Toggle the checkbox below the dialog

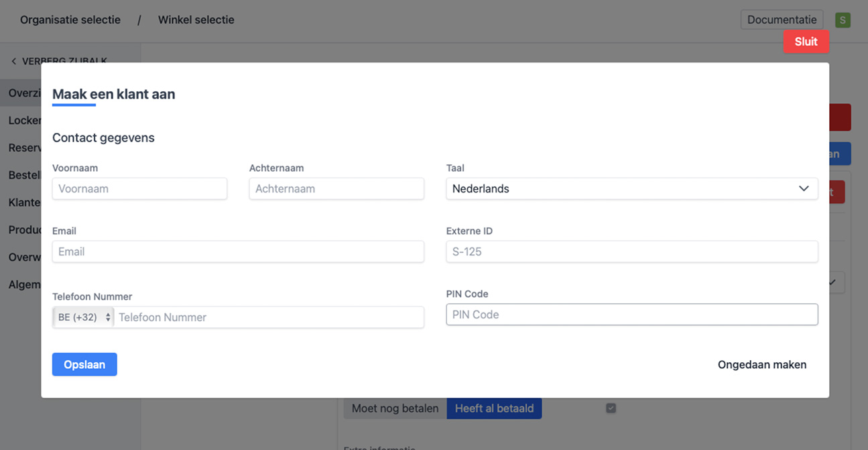pos(611,408)
